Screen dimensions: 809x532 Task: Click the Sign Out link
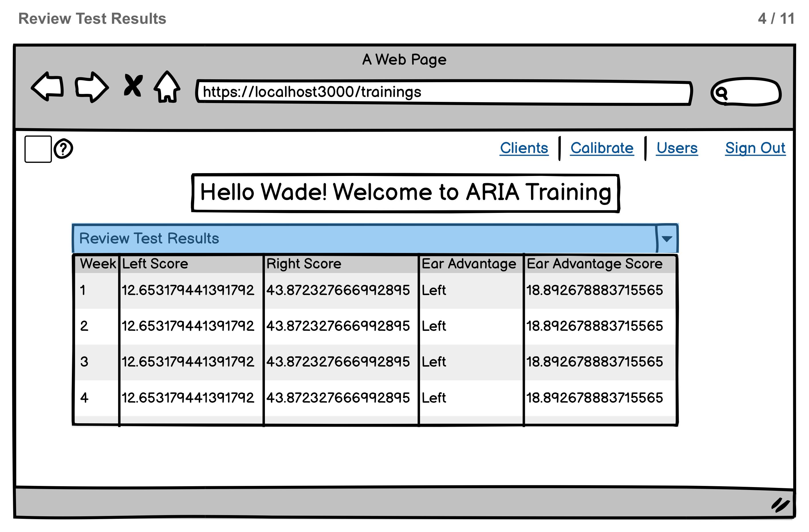[755, 148]
